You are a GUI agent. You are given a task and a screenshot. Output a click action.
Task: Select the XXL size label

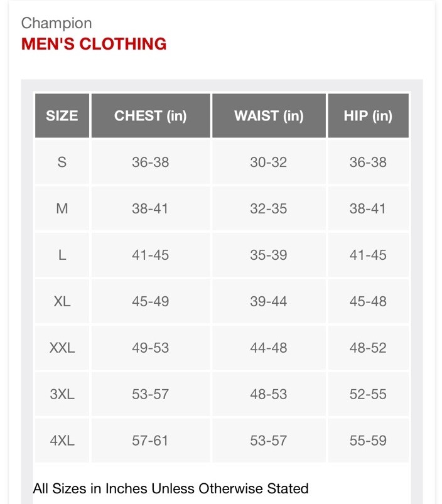point(62,348)
